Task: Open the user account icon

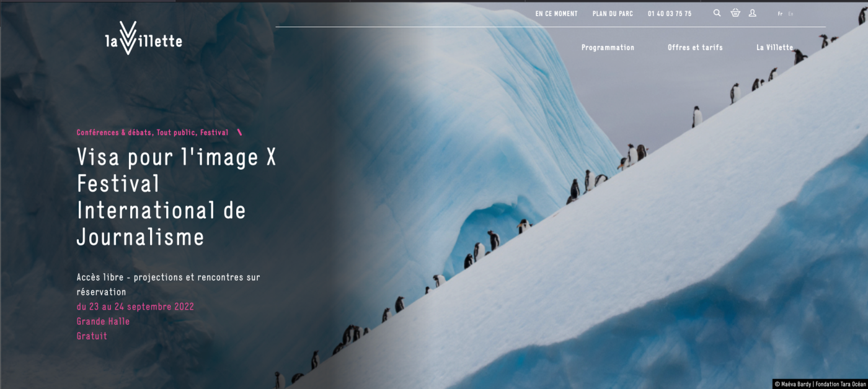Action: 752,13
